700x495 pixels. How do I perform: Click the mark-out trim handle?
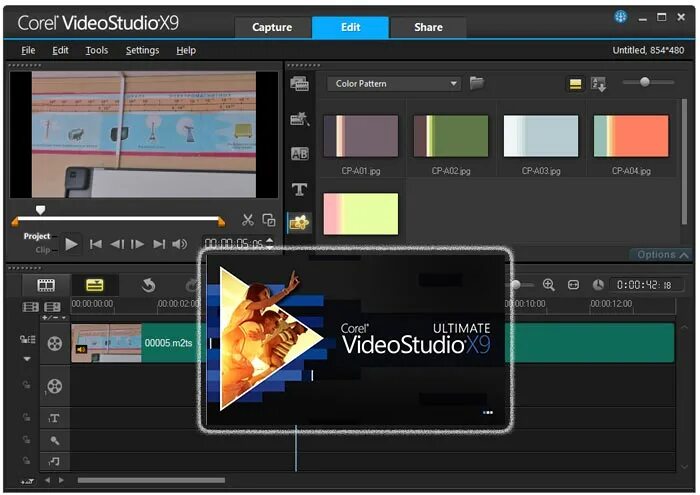coord(221,221)
